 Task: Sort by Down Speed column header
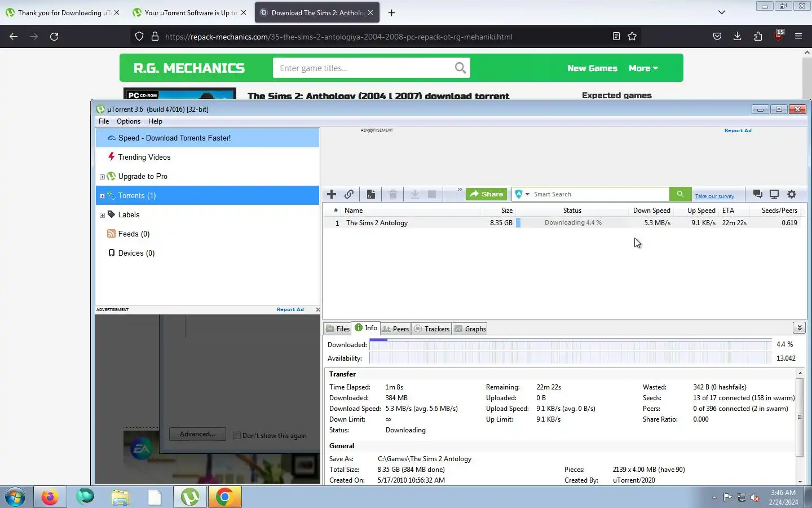coord(651,211)
